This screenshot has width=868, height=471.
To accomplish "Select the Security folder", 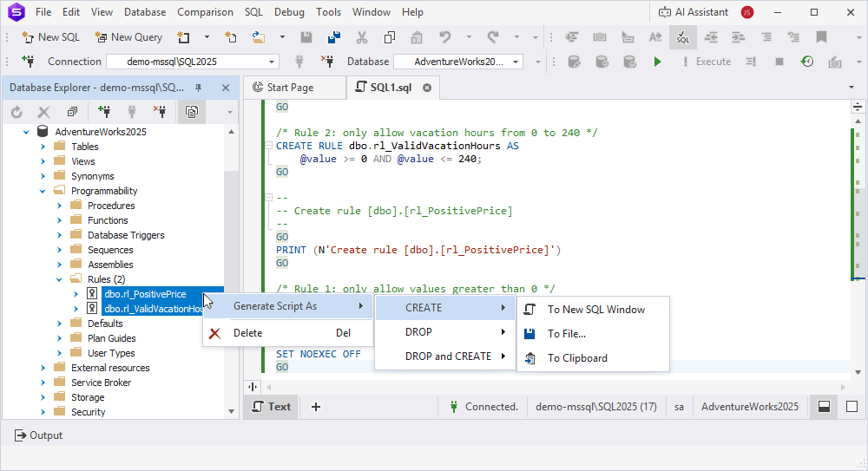I will tap(88, 412).
